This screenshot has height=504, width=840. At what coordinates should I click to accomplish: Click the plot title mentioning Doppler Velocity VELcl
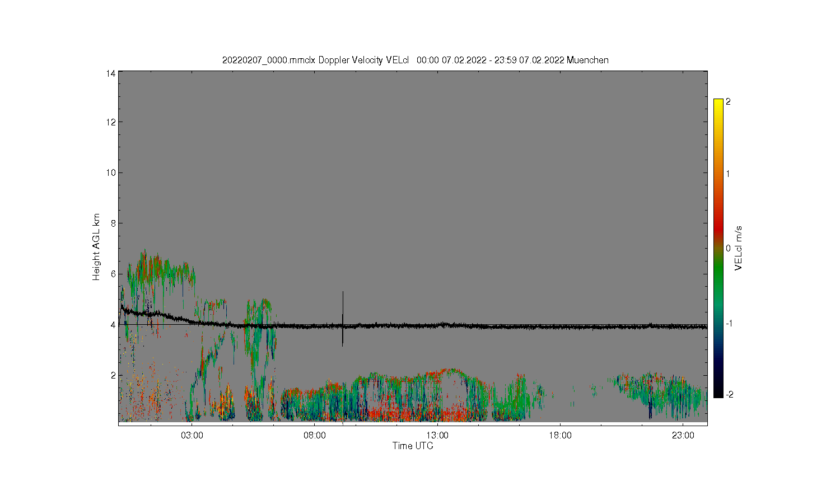tap(415, 60)
